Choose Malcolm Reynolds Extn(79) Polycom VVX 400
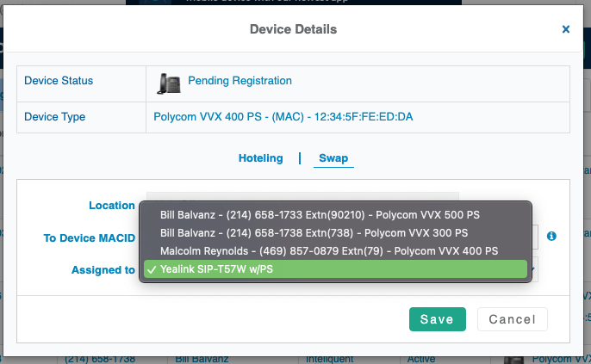The height and width of the screenshot is (364, 591). [x=329, y=251]
